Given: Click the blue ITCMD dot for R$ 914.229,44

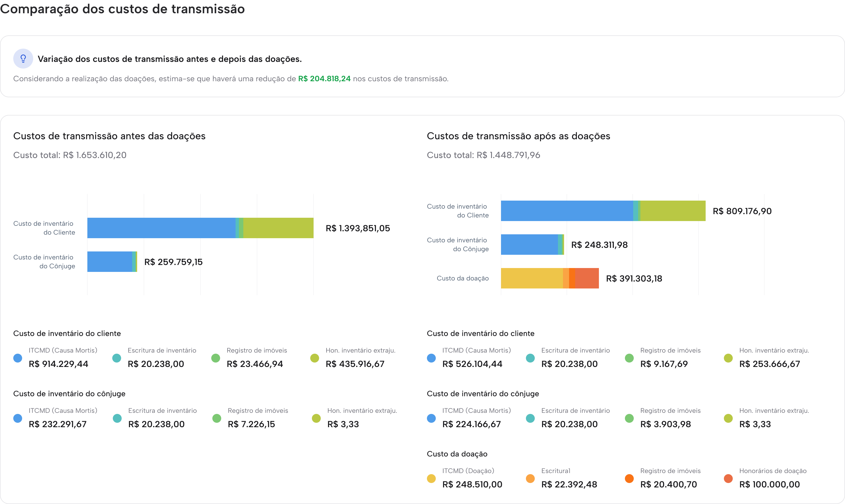Looking at the screenshot, I should click(18, 358).
